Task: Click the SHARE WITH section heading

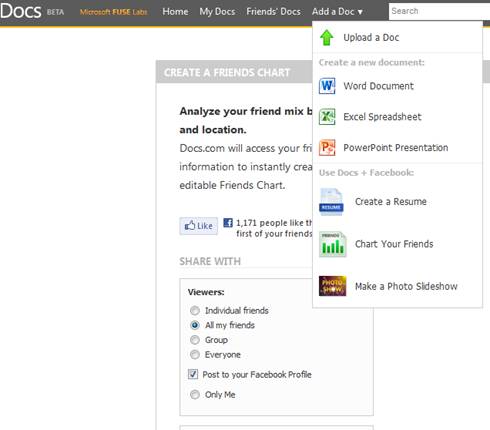Action: [x=210, y=261]
